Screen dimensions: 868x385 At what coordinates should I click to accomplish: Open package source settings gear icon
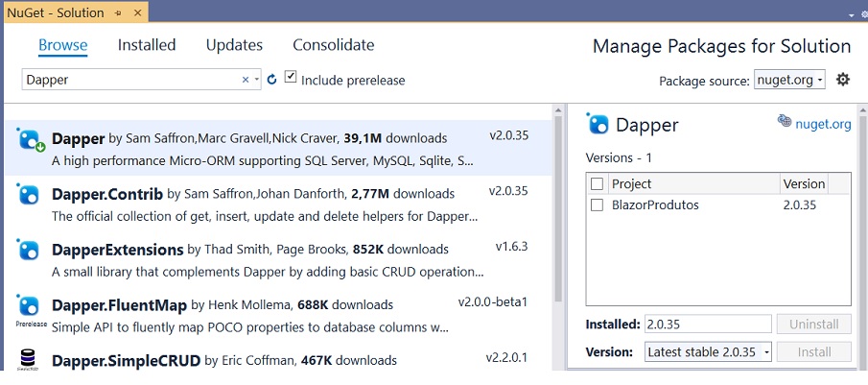[842, 80]
